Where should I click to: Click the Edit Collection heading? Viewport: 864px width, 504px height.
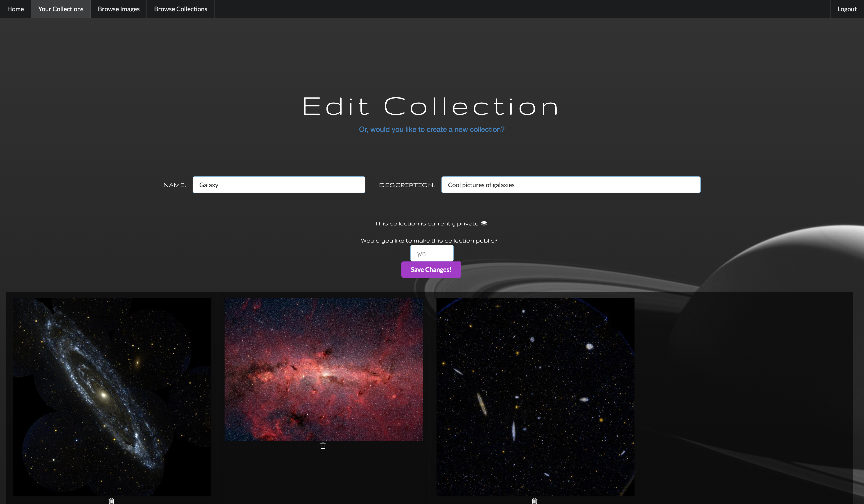(x=431, y=106)
